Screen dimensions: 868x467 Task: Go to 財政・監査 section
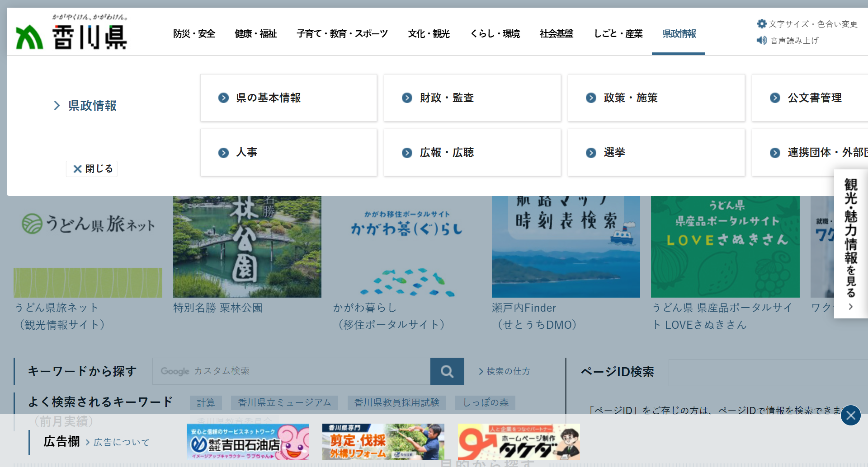(x=472, y=98)
